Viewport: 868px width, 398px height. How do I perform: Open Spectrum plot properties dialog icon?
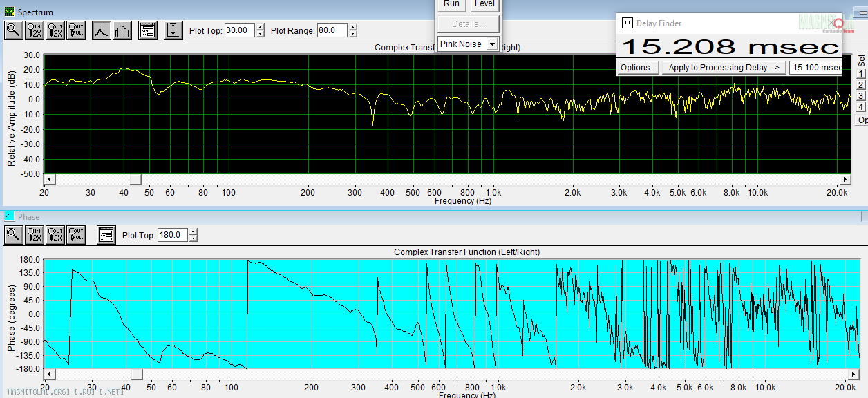click(148, 30)
